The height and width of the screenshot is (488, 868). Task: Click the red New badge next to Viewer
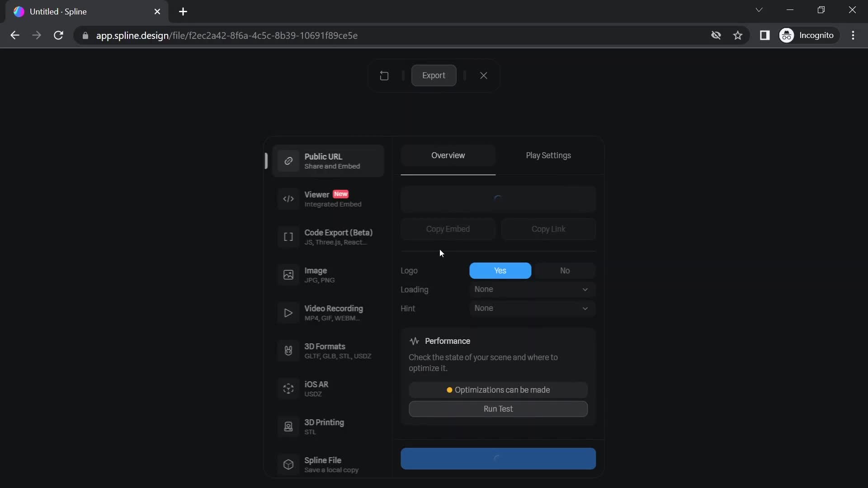340,194
